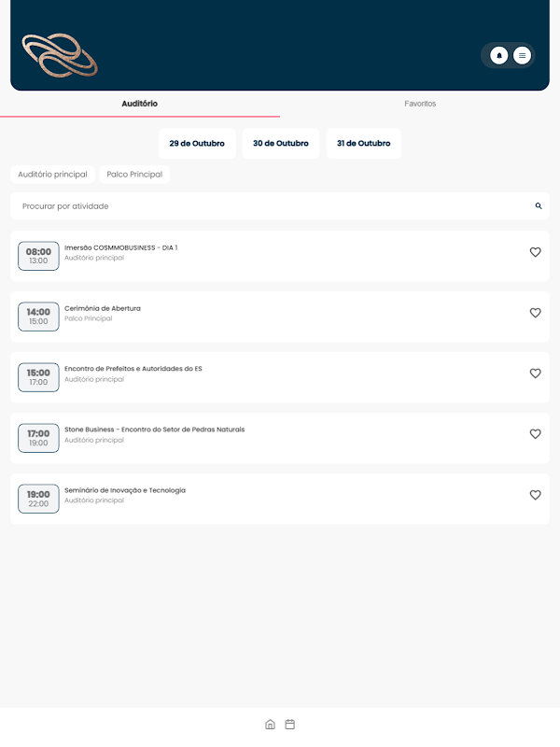Select the 29 de Outubro date
The height and width of the screenshot is (747, 560).
[x=197, y=143]
